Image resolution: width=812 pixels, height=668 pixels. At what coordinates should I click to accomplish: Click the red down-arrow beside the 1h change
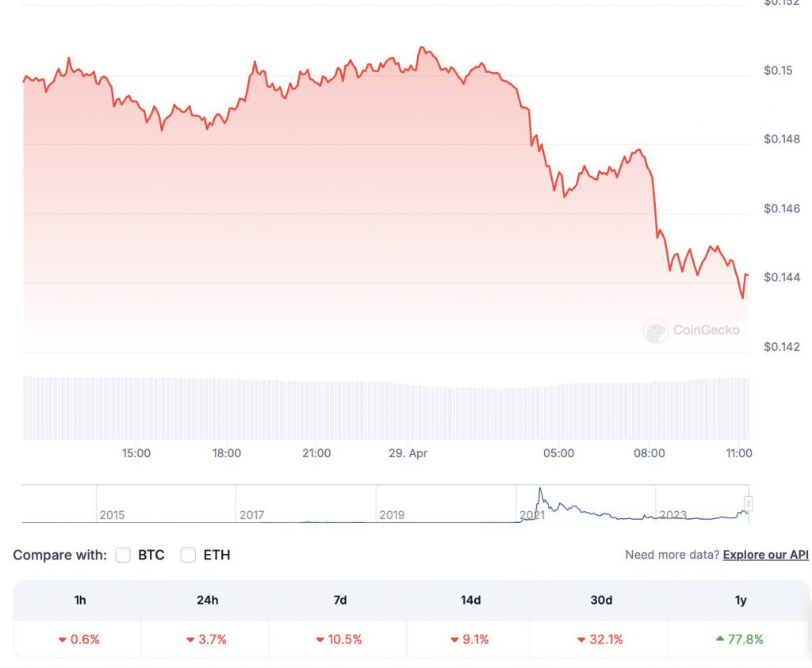[x=62, y=639]
